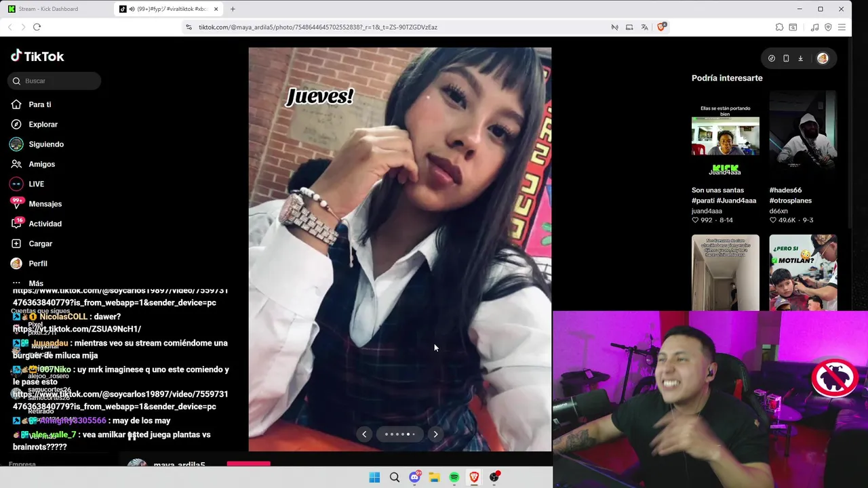Open Windows taskbar search
The width and height of the screenshot is (868, 488).
pos(394,477)
